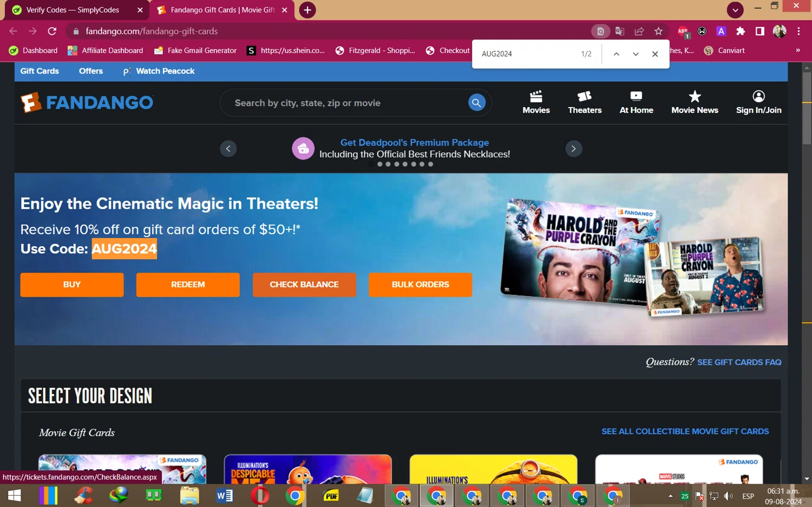The width and height of the screenshot is (812, 507).
Task: Expand the tab search dropdown
Action: 735,10
